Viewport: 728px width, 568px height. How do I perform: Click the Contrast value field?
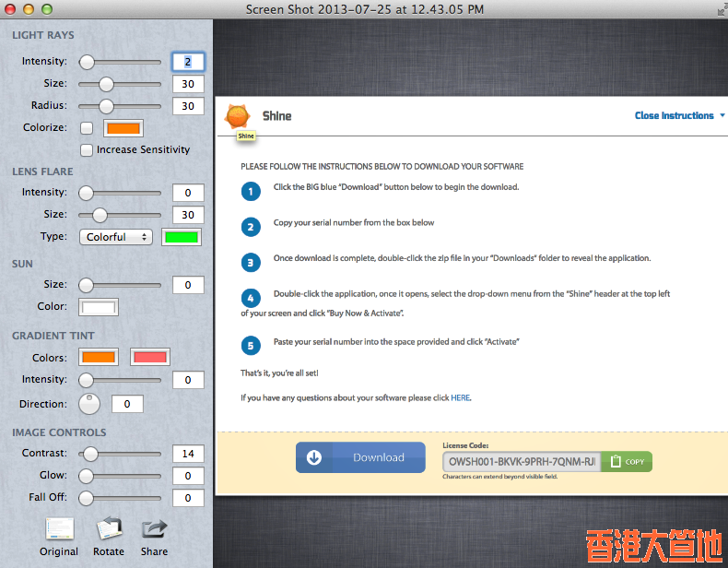(188, 454)
